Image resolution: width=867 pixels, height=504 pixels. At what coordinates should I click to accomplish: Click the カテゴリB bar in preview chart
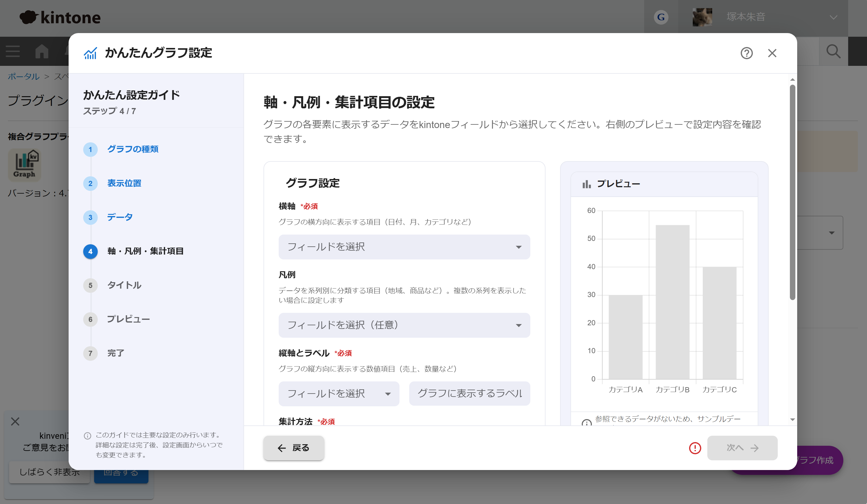[x=672, y=302]
